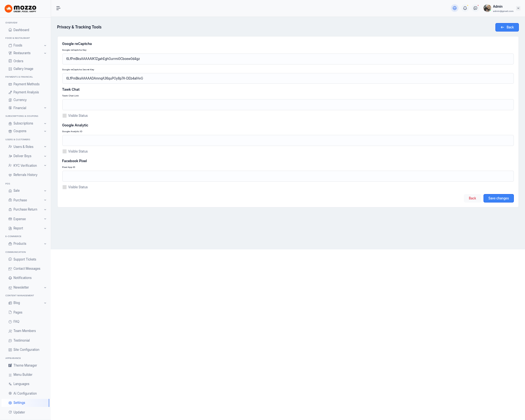Open the notification bell icon
The width and height of the screenshot is (525, 420).
[465, 8]
